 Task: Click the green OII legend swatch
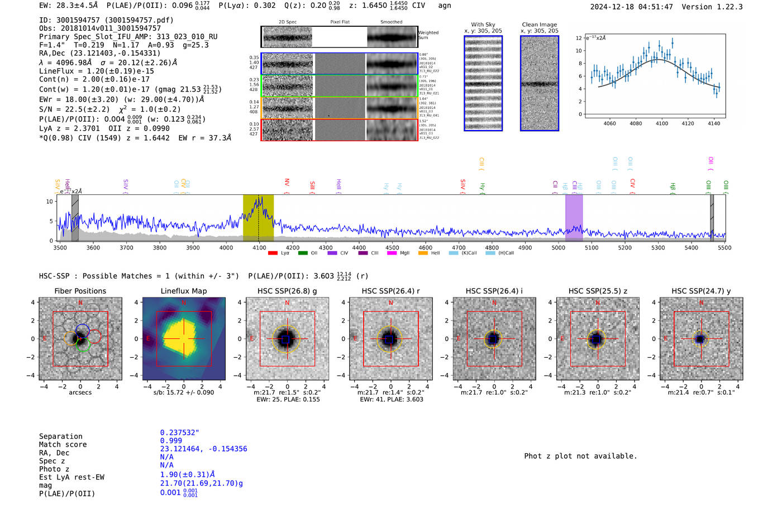pyautogui.click(x=303, y=253)
